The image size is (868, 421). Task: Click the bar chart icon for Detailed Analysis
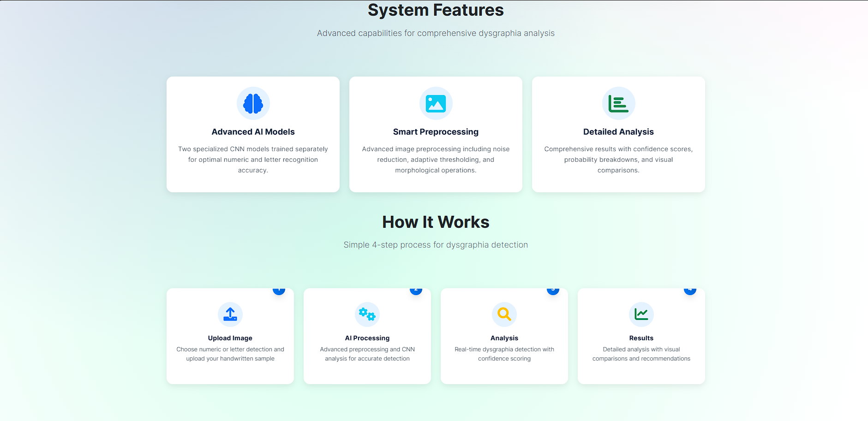618,103
